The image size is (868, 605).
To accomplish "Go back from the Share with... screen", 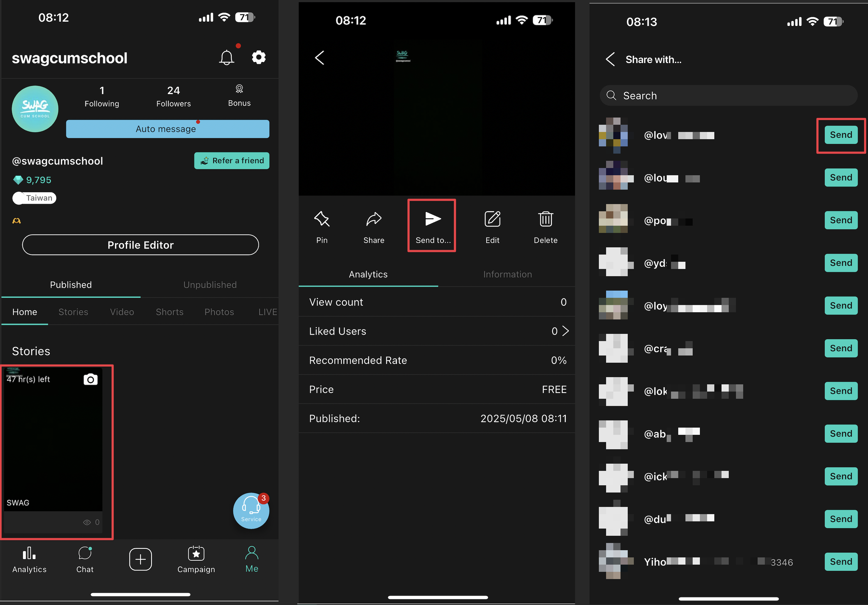I will (610, 59).
